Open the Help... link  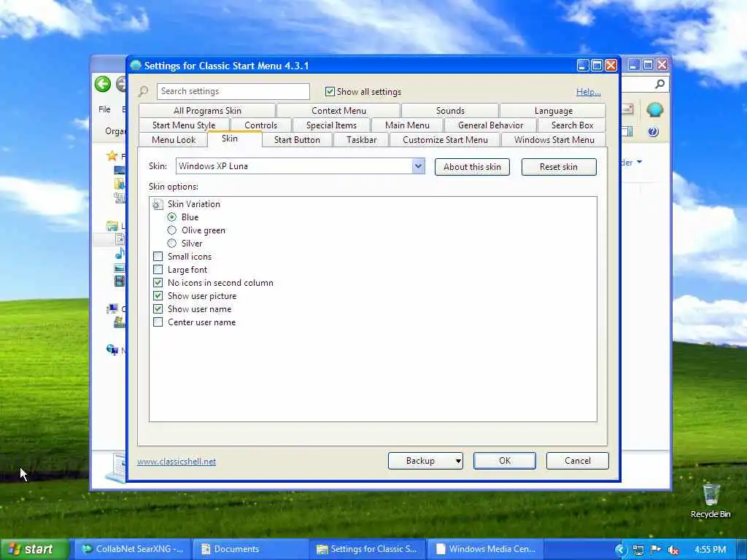(x=589, y=92)
